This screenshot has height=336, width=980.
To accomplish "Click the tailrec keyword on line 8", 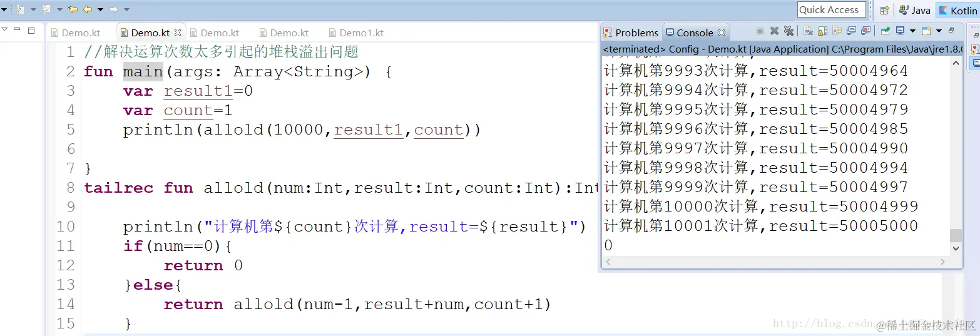I will (x=118, y=188).
